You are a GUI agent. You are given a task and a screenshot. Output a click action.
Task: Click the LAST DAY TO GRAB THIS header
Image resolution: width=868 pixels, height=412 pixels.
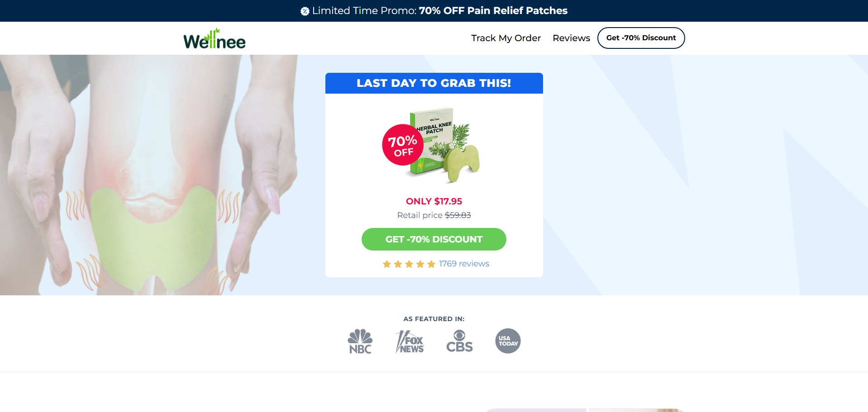click(x=434, y=83)
